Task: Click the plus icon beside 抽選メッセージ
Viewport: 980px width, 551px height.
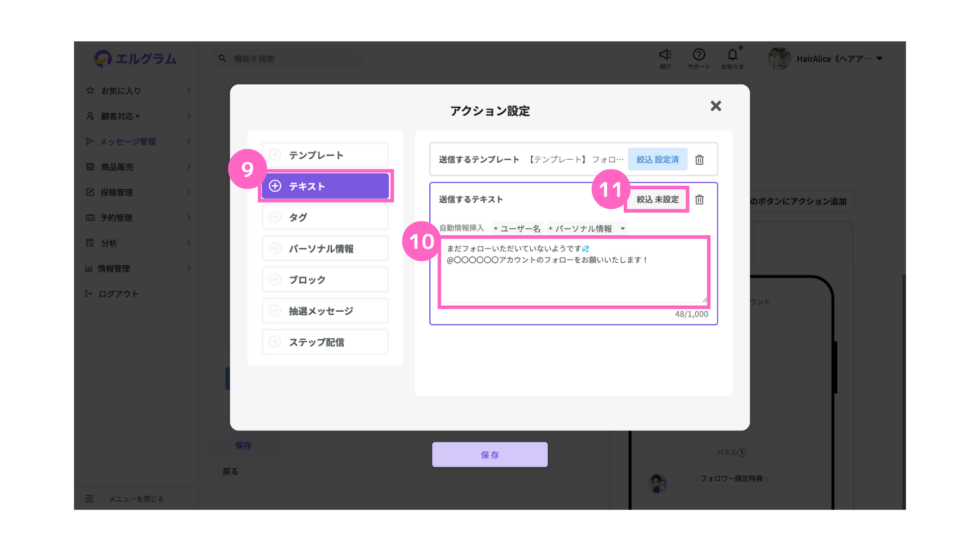Action: [x=275, y=310]
